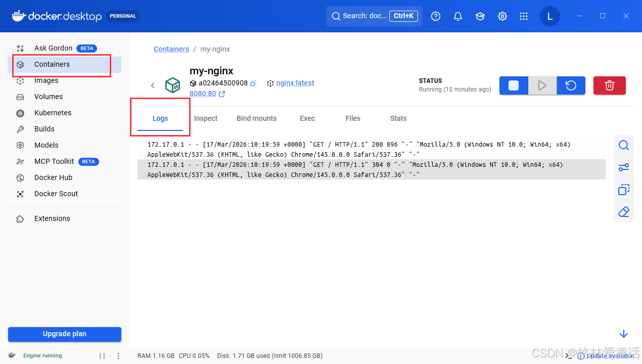The image size is (642, 364).
Task: Click the my-nginx container icon
Action: [x=173, y=85]
